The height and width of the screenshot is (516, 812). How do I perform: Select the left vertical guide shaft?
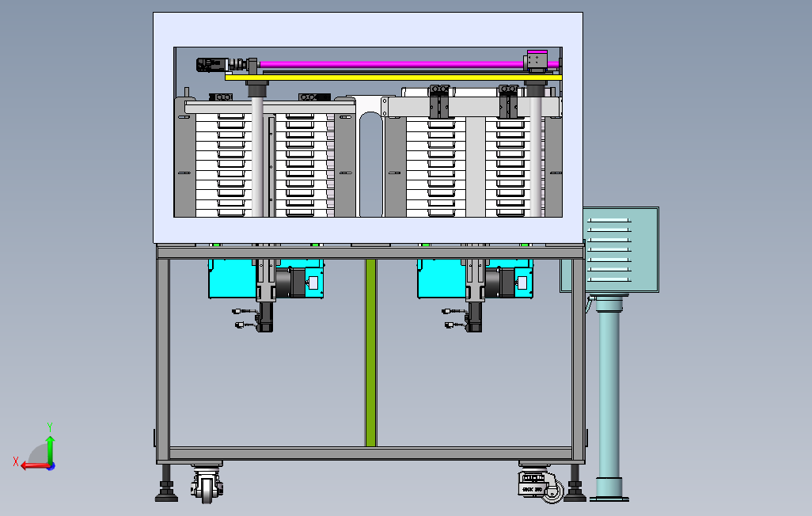click(257, 157)
